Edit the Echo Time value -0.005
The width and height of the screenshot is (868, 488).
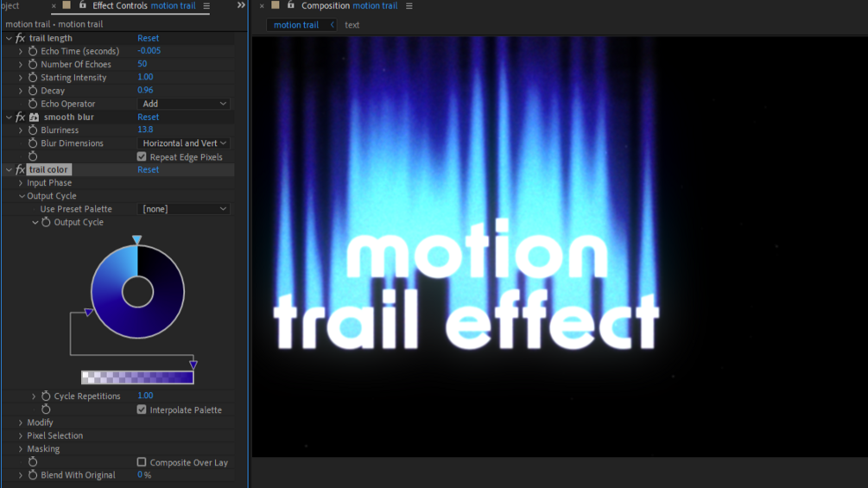tap(149, 50)
